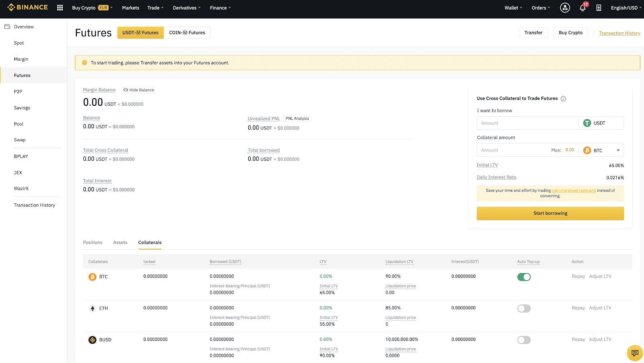This screenshot has height=363, width=644.
Task: Open the user account profile icon
Action: point(565,8)
